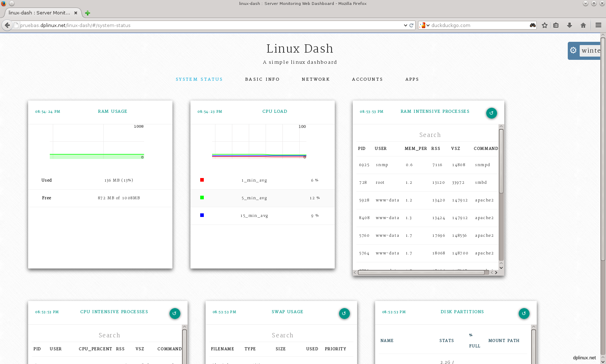Open the URL history dropdown arrow
This screenshot has height=364, width=606.
[405, 25]
